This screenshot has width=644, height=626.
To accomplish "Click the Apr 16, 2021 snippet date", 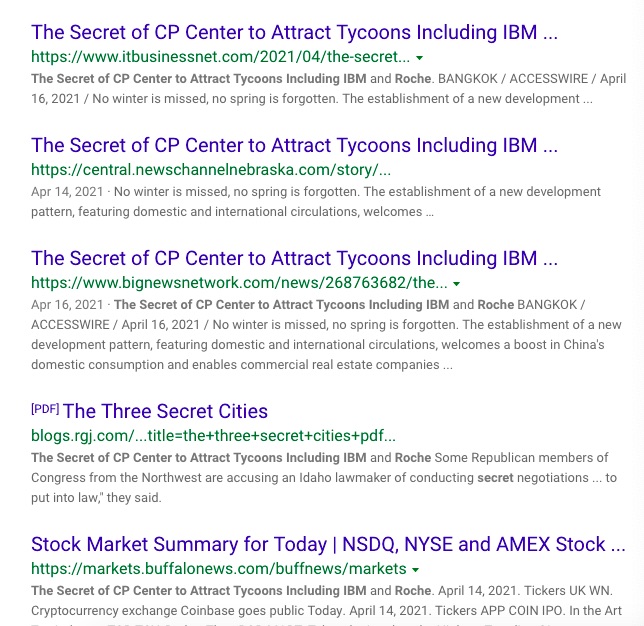I will 67,305.
